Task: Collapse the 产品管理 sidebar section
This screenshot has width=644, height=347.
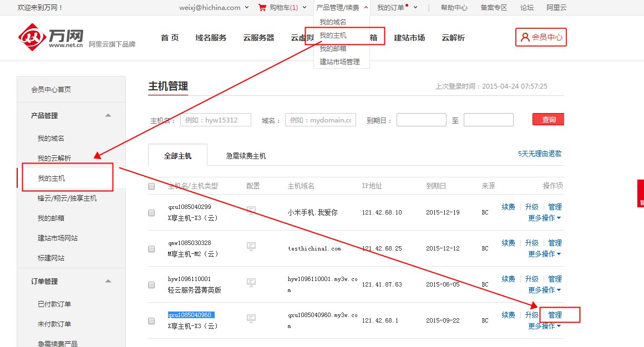Action: coord(108,116)
